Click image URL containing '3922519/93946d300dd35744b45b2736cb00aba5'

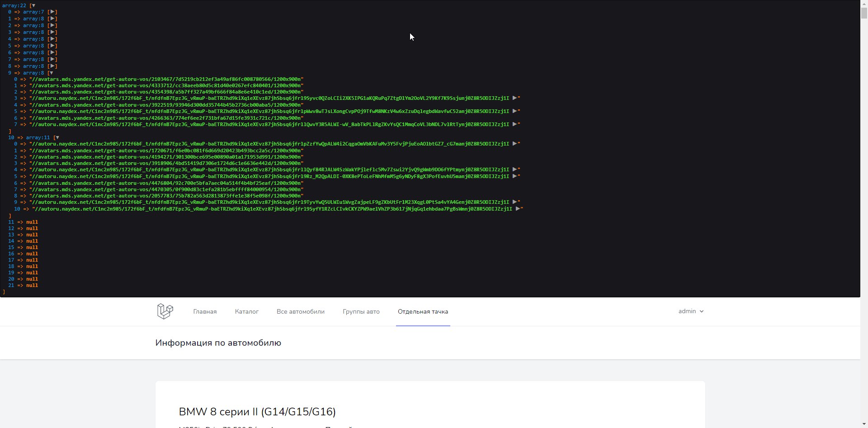[166, 105]
